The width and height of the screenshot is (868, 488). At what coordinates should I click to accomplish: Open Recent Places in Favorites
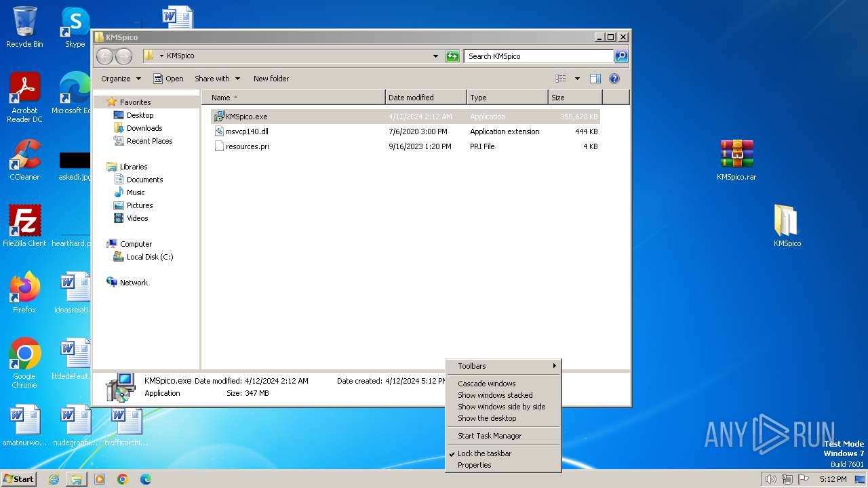coord(149,141)
